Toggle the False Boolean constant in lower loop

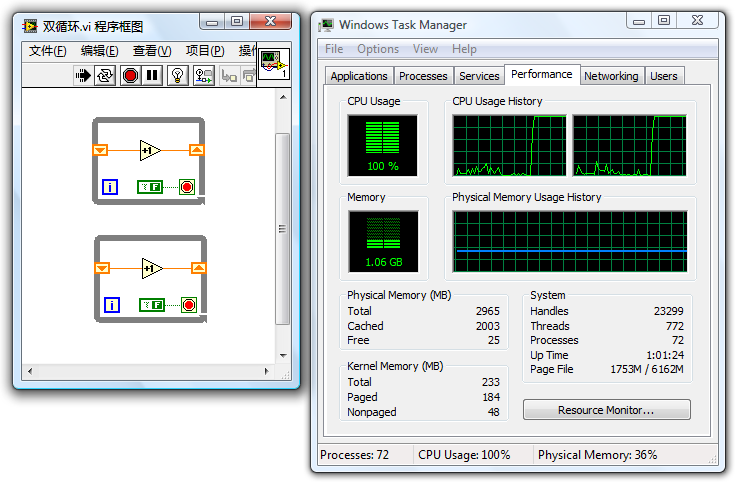pos(151,305)
